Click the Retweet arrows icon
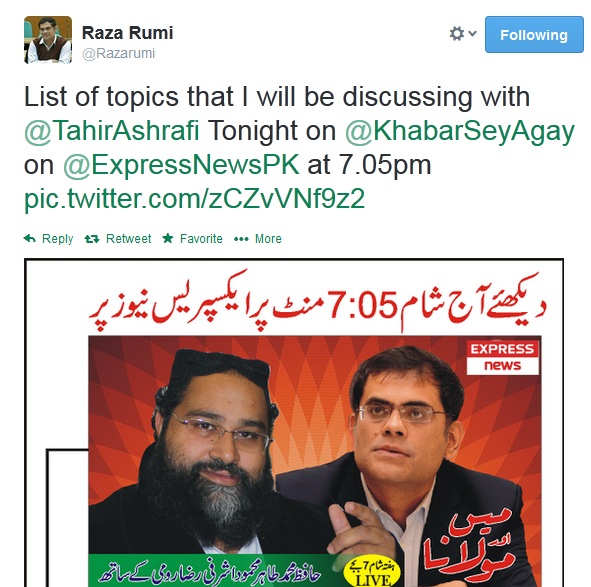This screenshot has height=587, width=591. click(92, 239)
